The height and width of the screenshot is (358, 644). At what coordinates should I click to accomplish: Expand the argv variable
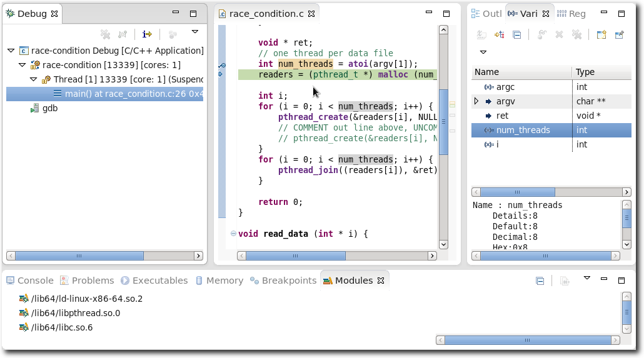pos(476,101)
